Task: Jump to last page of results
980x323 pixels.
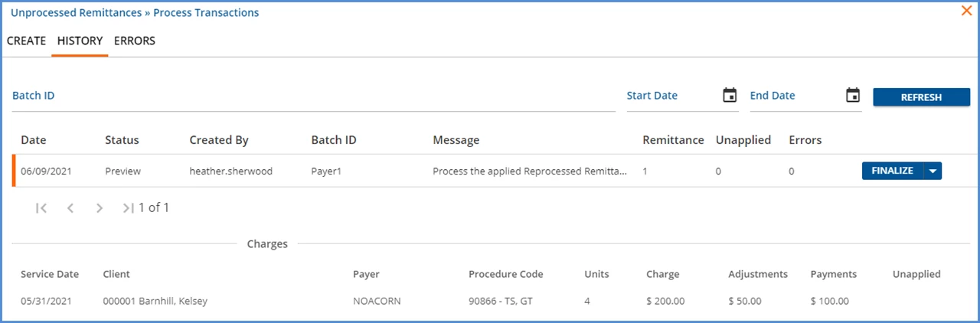Action: [128, 208]
